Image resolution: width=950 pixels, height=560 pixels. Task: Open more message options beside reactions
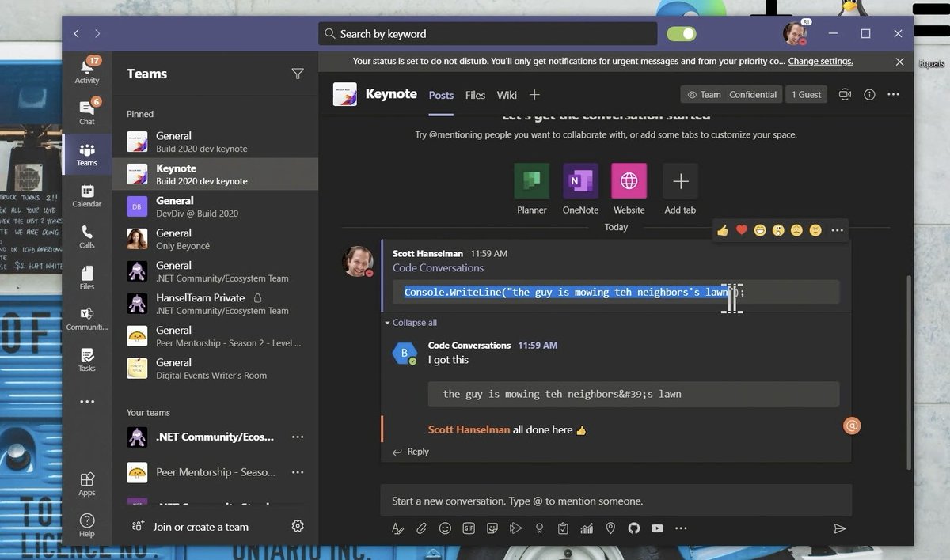point(837,230)
